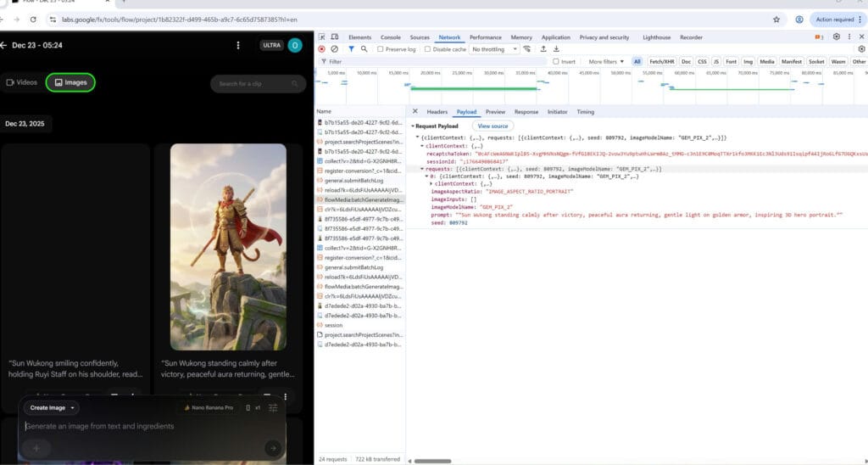Open DevTools settings gear in the top bar
868x465 pixels.
[837, 37]
